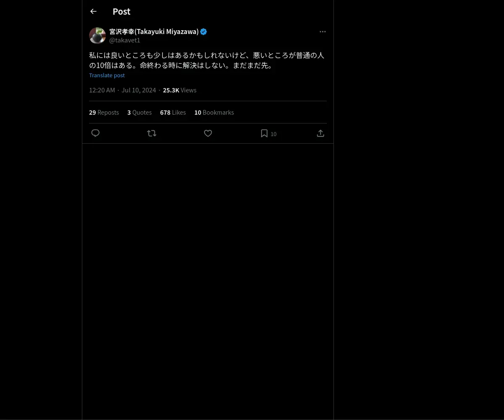Image resolution: width=504 pixels, height=420 pixels.
Task: Click the 25.3K Views count
Action: [x=180, y=90]
